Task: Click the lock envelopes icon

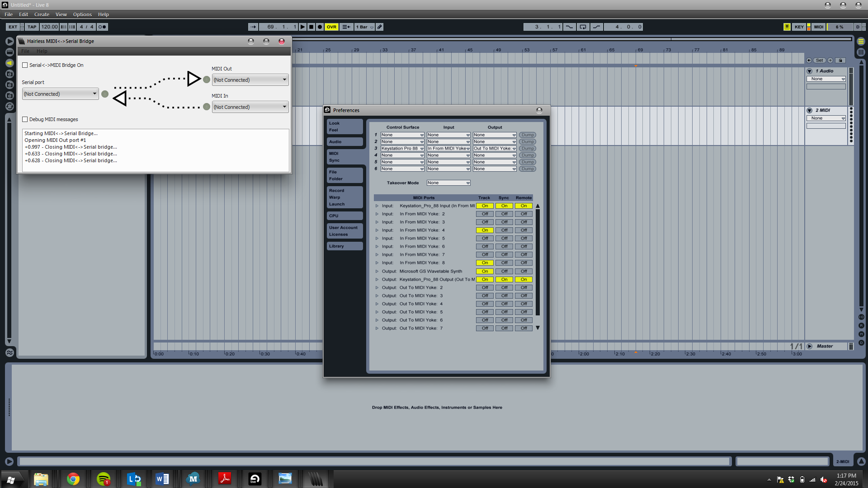Action: click(840, 60)
